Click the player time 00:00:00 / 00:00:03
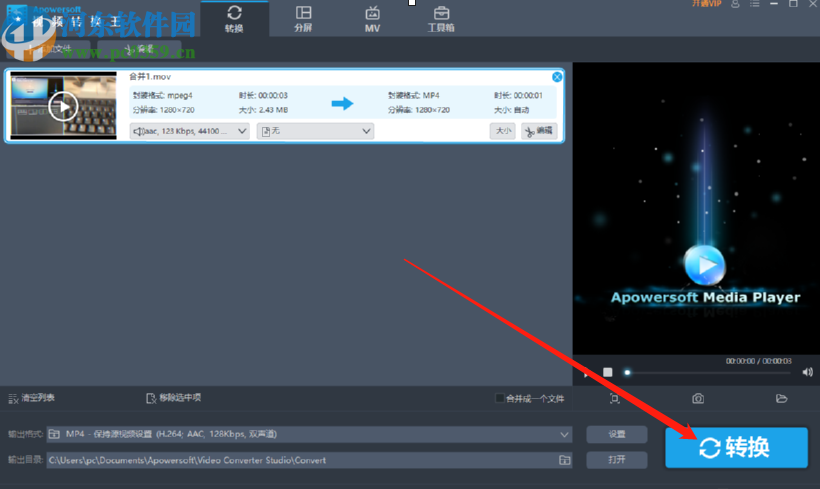 point(758,361)
